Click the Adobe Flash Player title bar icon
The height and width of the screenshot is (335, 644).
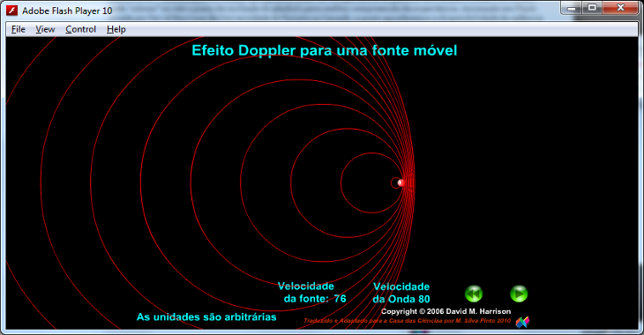[x=12, y=11]
